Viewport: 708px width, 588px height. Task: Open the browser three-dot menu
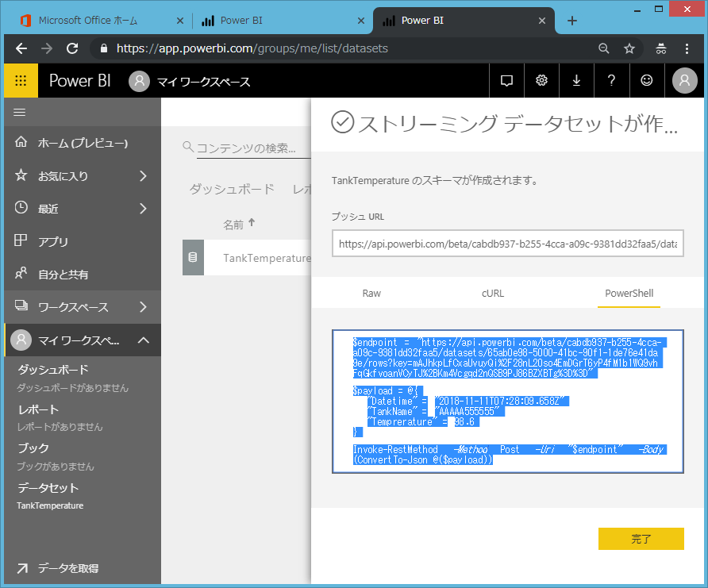click(687, 48)
